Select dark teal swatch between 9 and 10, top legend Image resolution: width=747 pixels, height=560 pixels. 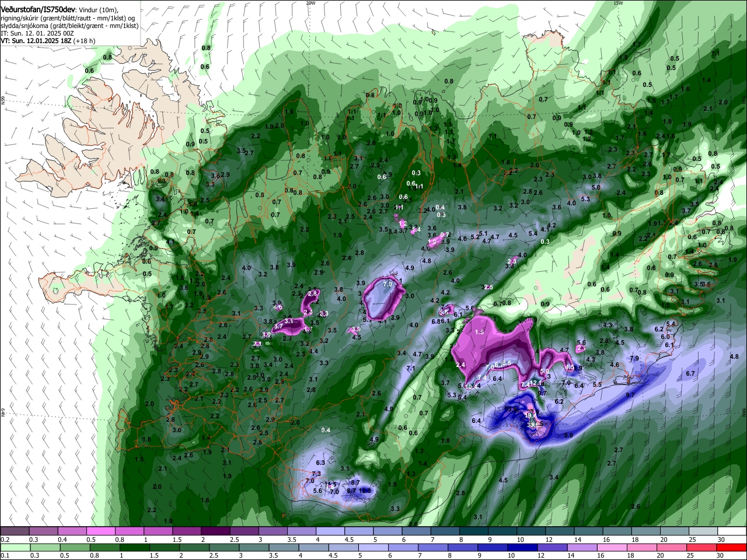tap(501, 531)
